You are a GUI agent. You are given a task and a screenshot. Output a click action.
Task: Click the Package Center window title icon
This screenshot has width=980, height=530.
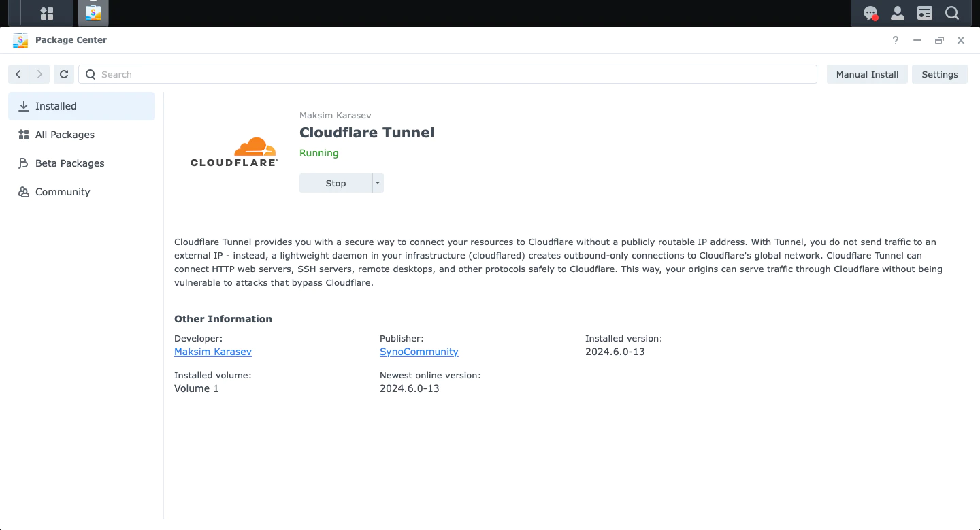[20, 40]
